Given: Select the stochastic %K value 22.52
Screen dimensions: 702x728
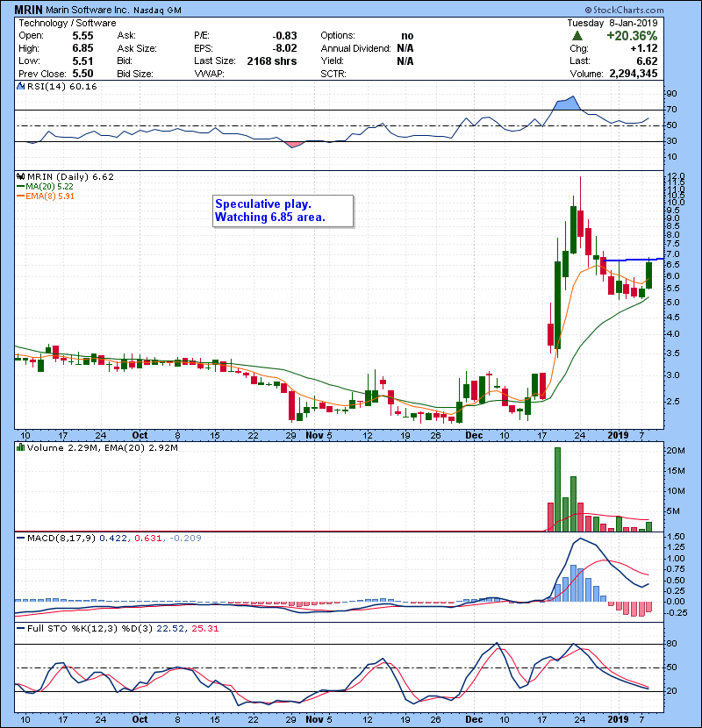Looking at the screenshot, I should [x=170, y=628].
